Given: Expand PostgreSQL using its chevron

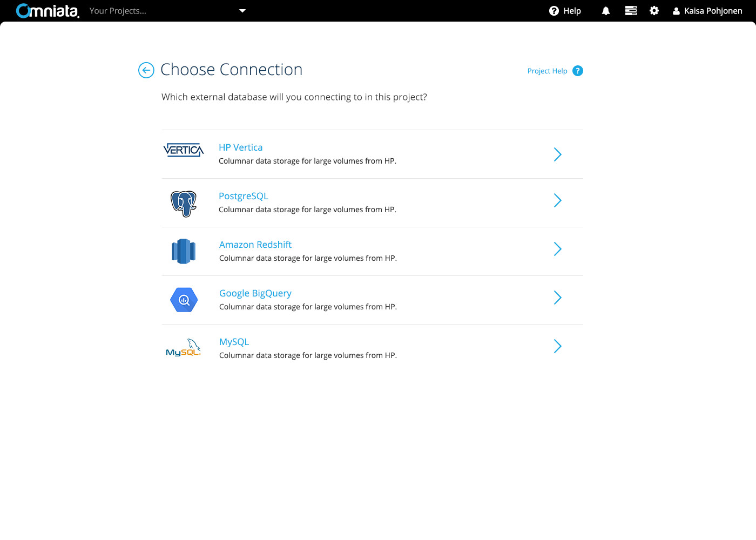Looking at the screenshot, I should [x=558, y=200].
